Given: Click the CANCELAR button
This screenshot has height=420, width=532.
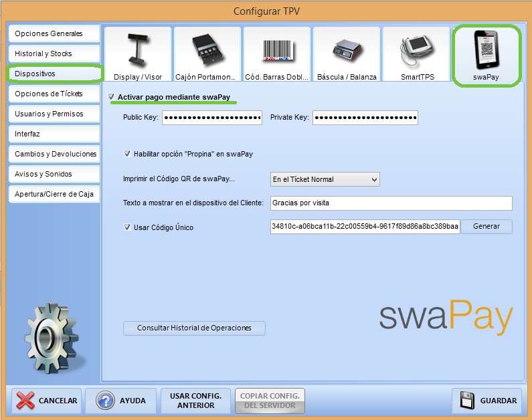Looking at the screenshot, I should 46,401.
